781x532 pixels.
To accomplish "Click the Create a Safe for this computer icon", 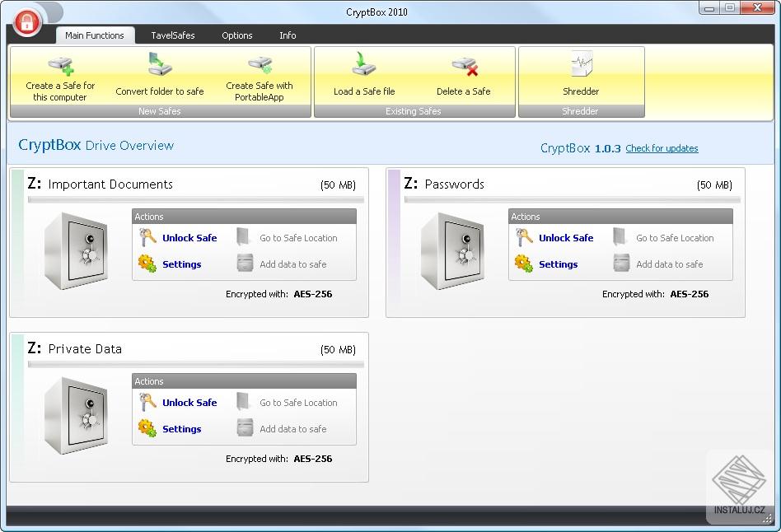I will coord(61,65).
